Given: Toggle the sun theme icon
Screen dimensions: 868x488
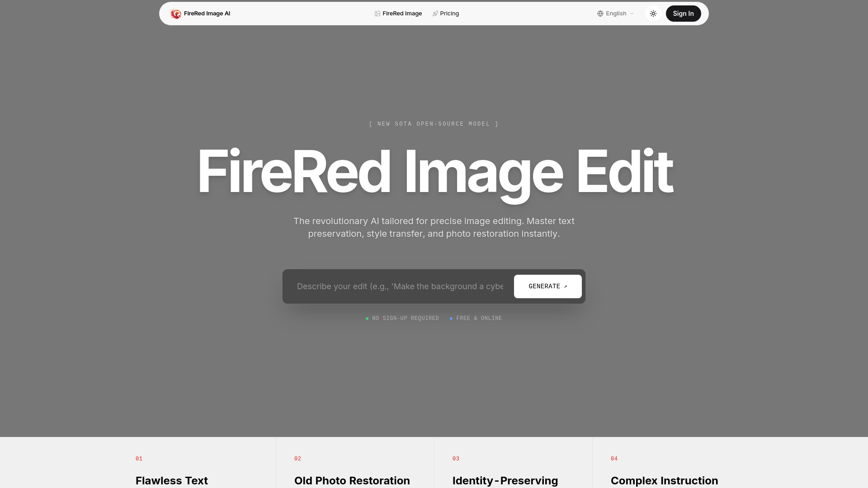Looking at the screenshot, I should click(653, 14).
